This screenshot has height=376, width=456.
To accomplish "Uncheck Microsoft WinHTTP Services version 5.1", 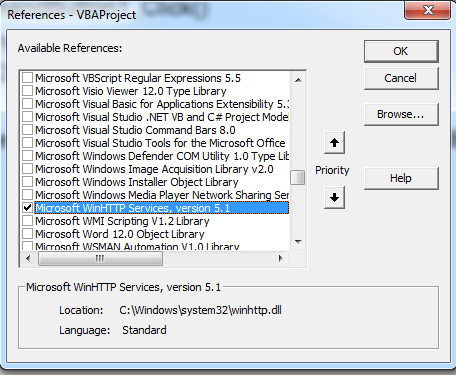I will (27, 208).
